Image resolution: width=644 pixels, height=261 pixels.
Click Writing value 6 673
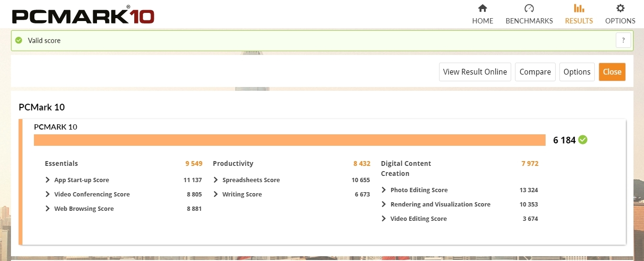click(362, 195)
